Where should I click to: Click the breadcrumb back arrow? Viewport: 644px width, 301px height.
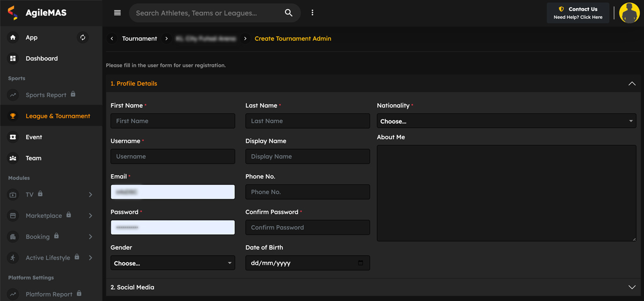pos(112,39)
